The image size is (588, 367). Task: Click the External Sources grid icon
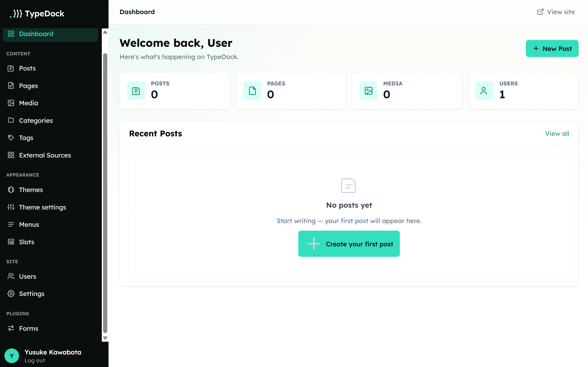pos(11,155)
